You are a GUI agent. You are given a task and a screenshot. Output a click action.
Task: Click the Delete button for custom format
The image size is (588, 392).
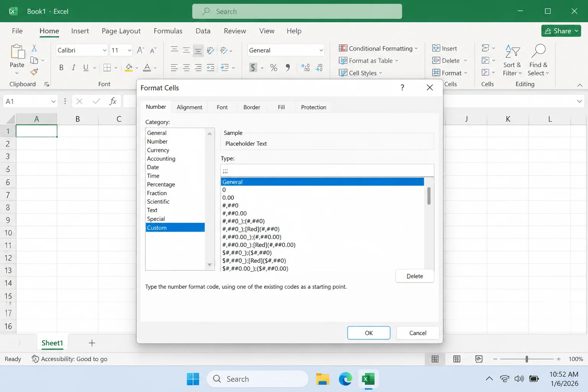tap(415, 276)
